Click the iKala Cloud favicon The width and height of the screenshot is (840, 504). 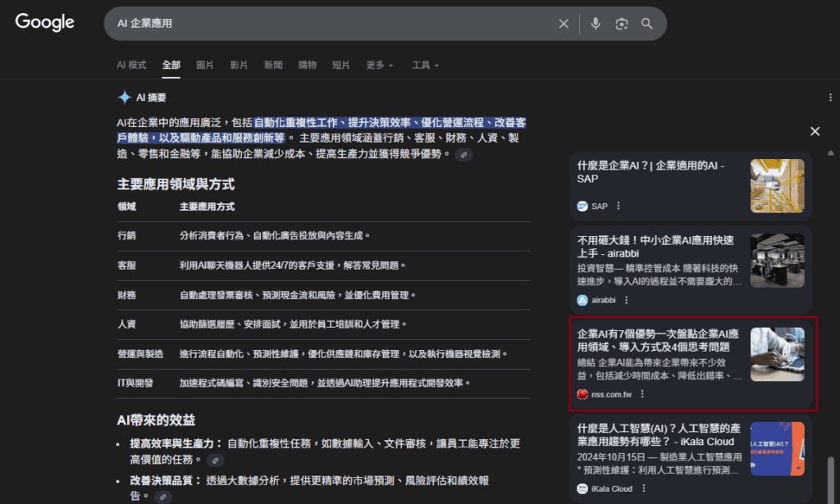(582, 488)
